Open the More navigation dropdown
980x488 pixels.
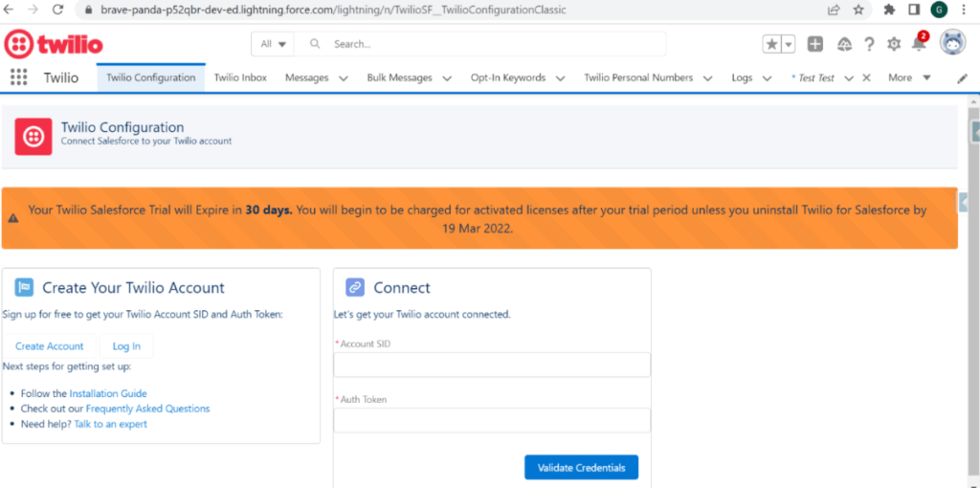tap(909, 78)
